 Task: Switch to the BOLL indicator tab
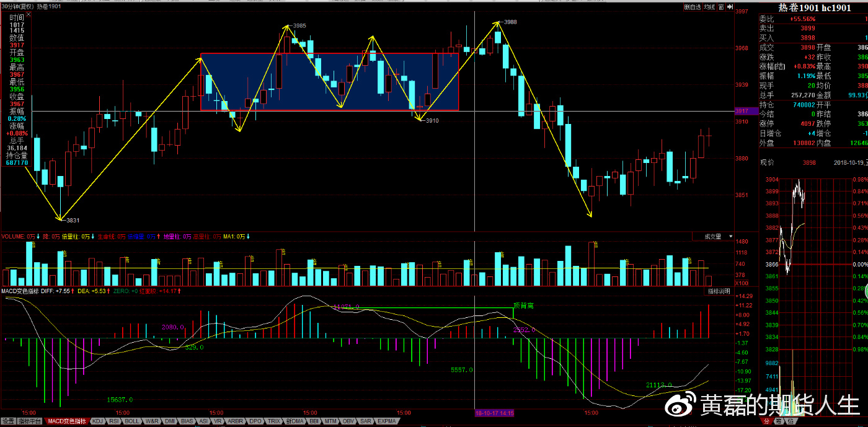[133, 421]
